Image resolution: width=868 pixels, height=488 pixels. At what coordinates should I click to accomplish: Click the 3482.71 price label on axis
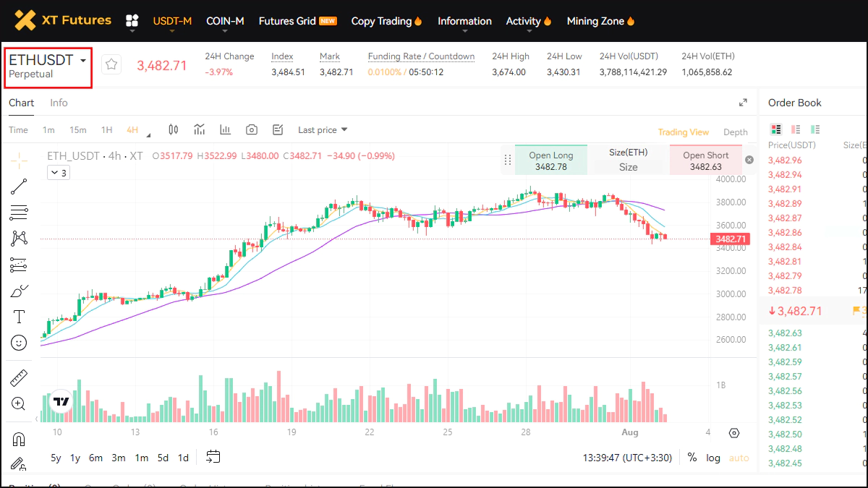731,239
